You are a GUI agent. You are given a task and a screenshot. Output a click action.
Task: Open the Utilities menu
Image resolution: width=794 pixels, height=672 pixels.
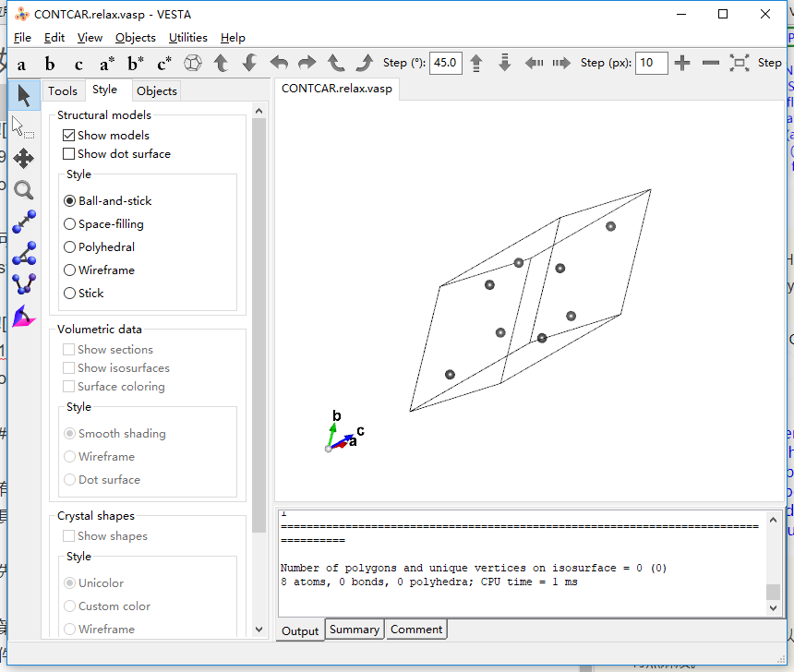click(187, 38)
